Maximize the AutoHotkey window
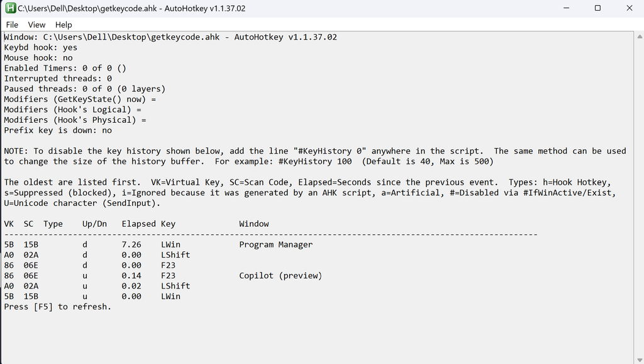Screen dimensions: 644x364 [x=597, y=8]
